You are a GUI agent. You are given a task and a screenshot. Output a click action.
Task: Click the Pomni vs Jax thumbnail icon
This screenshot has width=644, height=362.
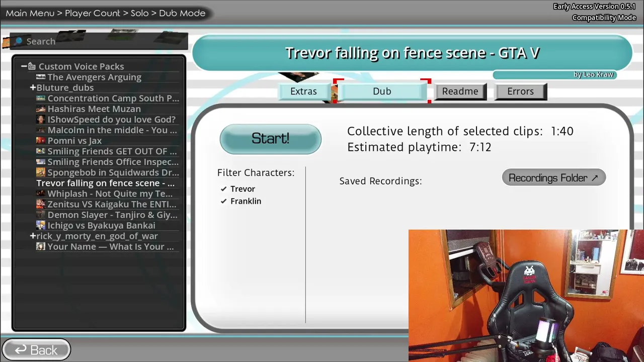[41, 141]
